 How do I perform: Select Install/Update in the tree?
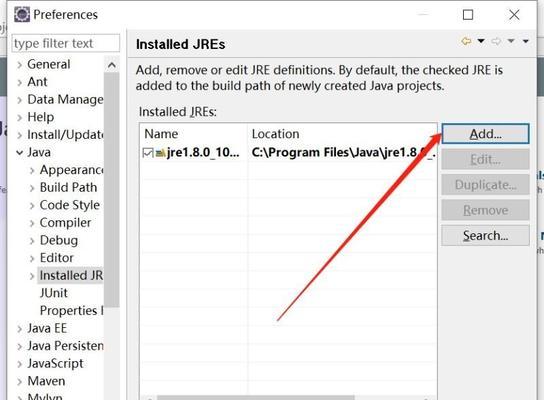coord(65,135)
